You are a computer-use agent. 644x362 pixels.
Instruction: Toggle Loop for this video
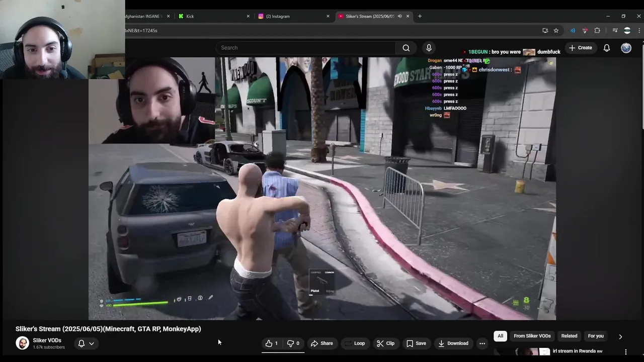point(354,343)
